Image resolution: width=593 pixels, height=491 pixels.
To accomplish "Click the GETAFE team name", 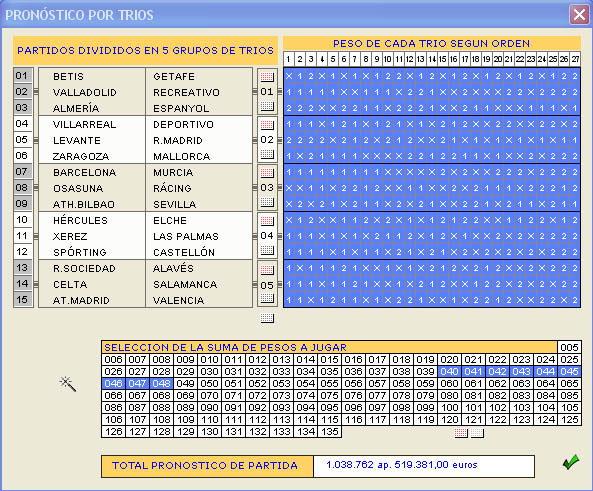I will pos(174,77).
